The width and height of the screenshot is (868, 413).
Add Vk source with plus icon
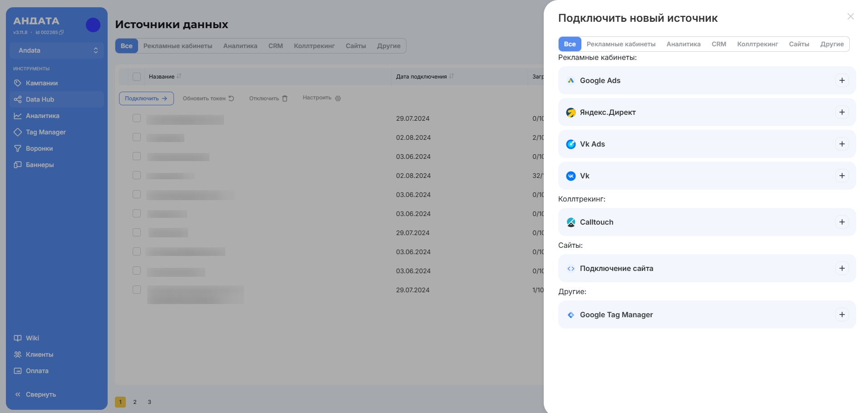point(842,176)
